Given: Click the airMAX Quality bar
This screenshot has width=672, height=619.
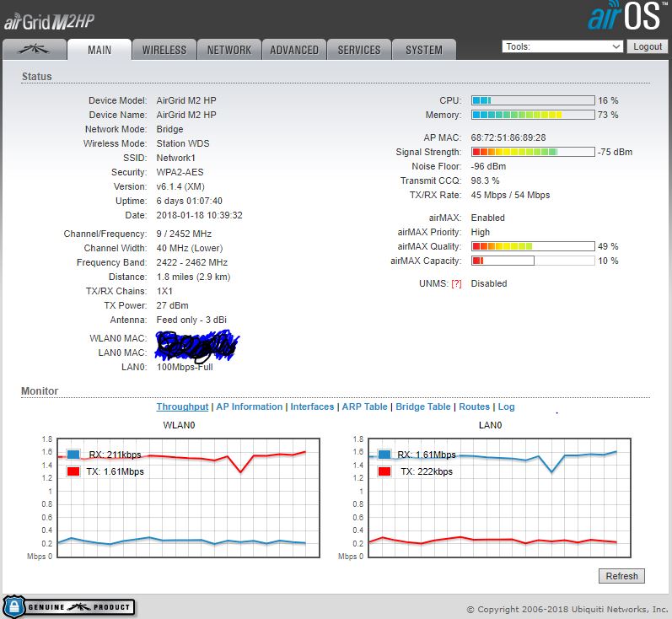Looking at the screenshot, I should pyautogui.click(x=533, y=246).
